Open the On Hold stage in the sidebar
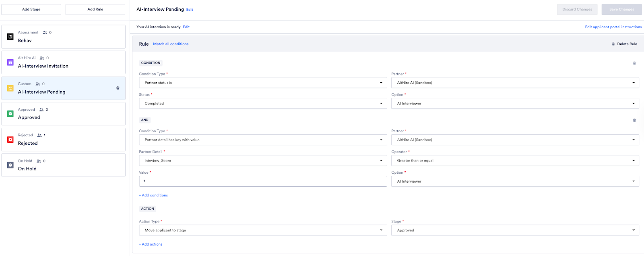This screenshot has height=256, width=644. click(x=63, y=165)
